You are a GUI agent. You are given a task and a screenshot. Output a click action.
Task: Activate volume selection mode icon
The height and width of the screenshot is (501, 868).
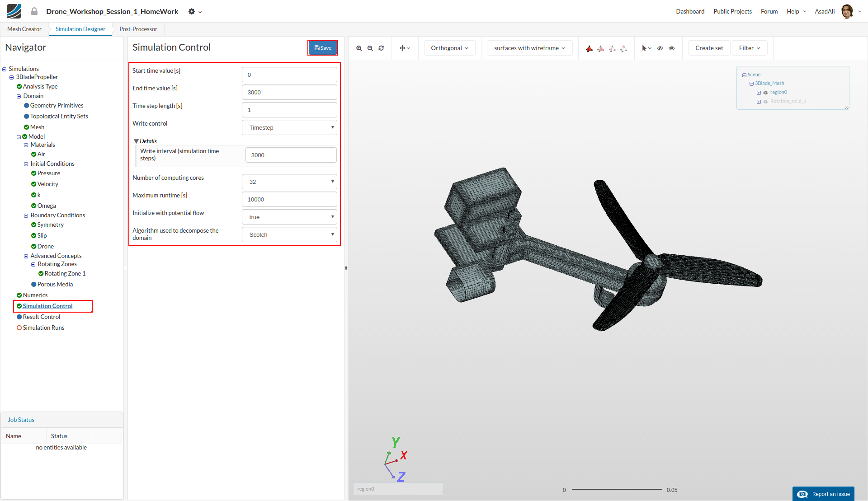pos(589,48)
